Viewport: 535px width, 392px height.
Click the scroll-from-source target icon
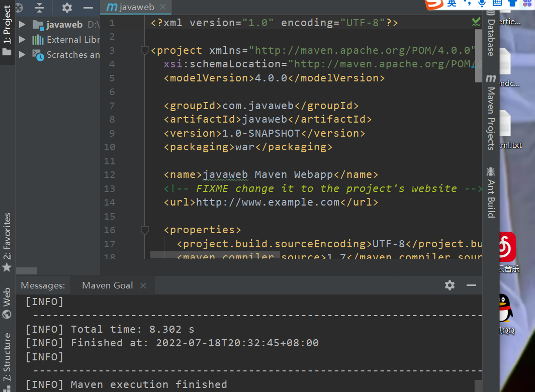click(x=19, y=8)
